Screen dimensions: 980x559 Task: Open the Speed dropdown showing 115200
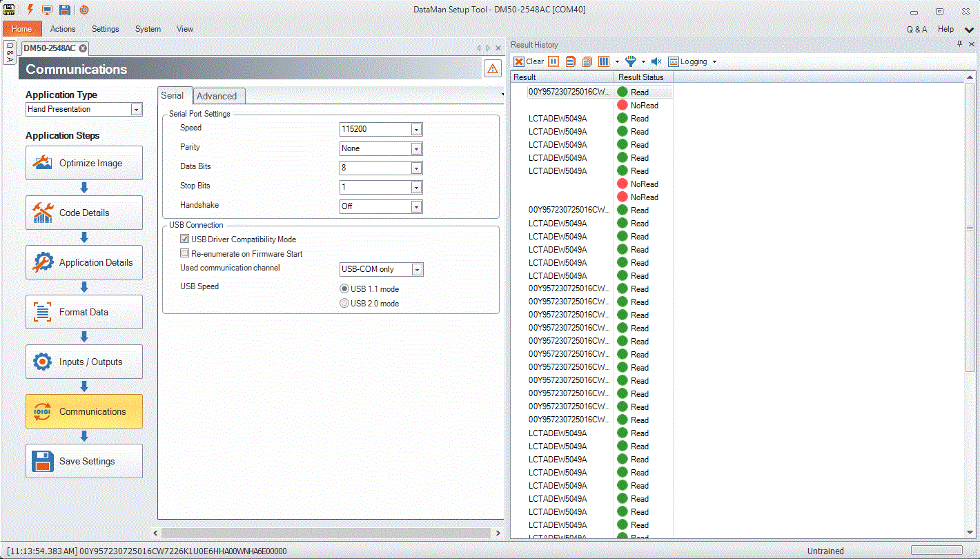coord(381,129)
